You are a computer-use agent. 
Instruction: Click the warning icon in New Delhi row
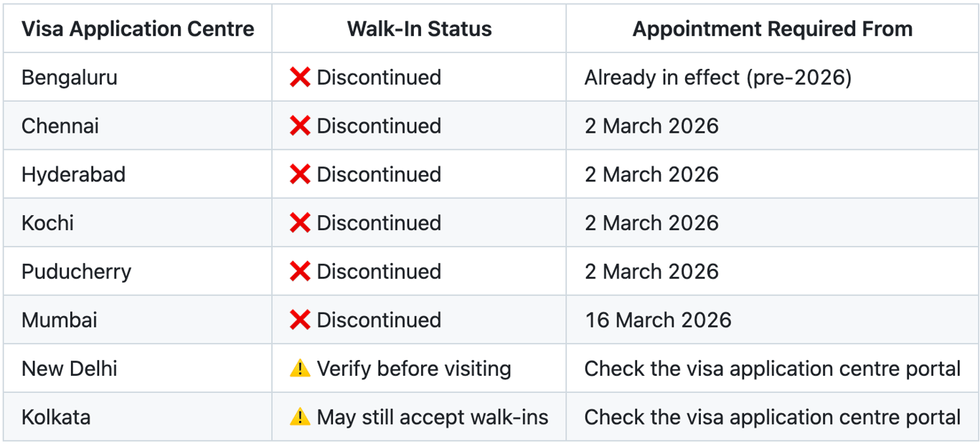[x=299, y=369]
